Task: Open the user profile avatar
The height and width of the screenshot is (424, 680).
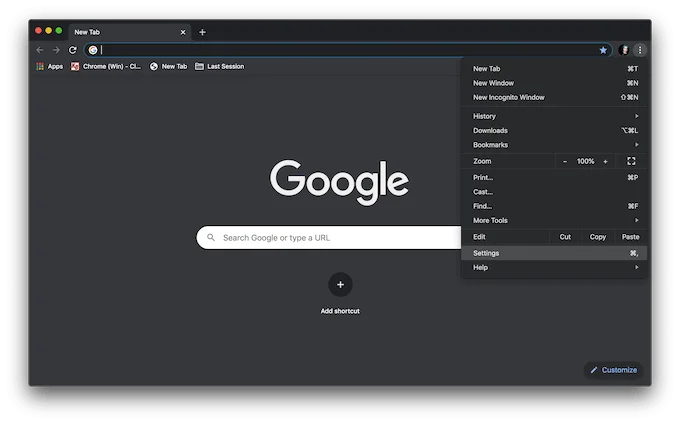Action: point(624,50)
